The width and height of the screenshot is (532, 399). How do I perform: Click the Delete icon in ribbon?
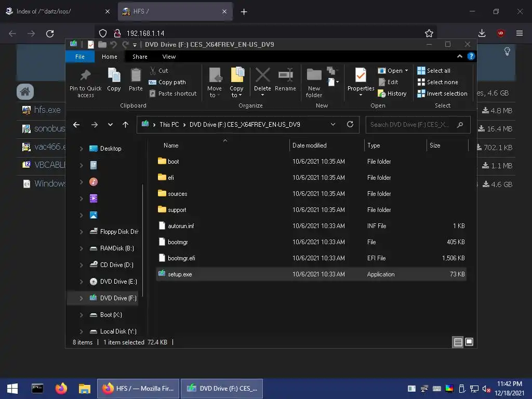[262, 75]
